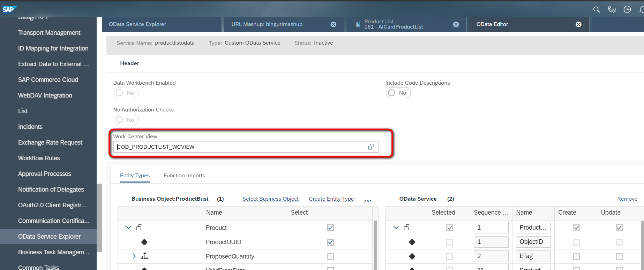Click lock icon in Product business object row
644x270 pixels.
[x=139, y=227]
